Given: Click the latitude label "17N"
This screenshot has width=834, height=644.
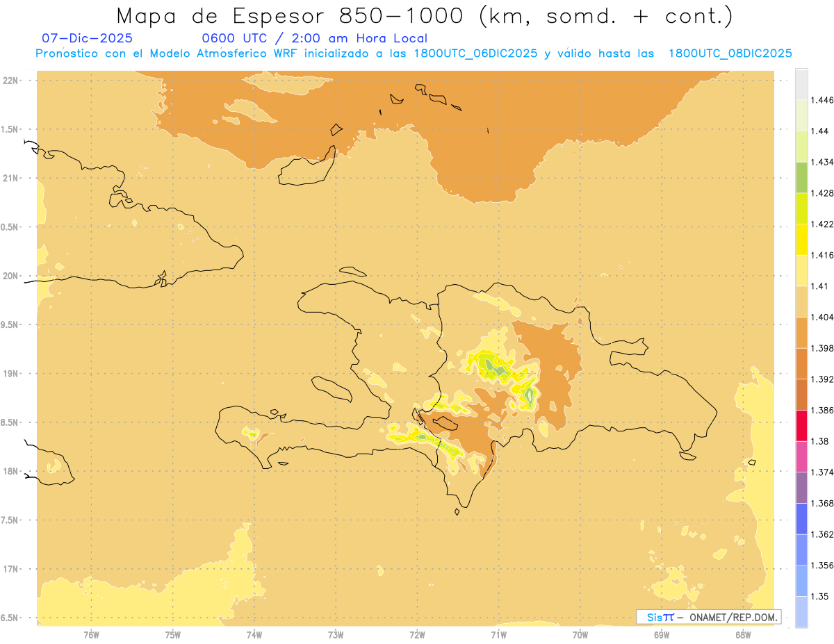Looking at the screenshot, I should 10,569.
